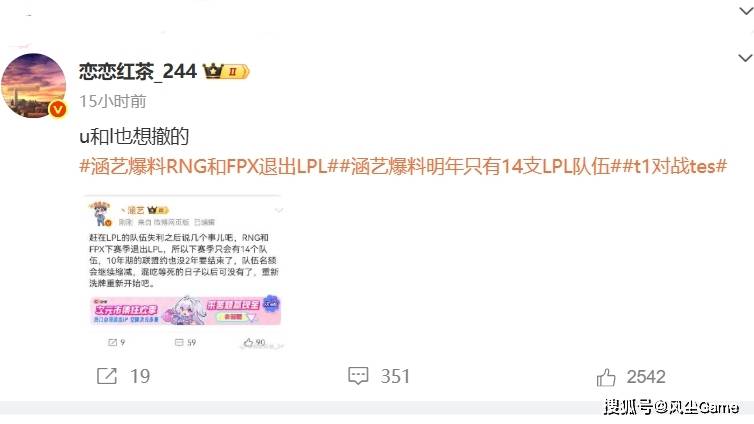
Task: Enlarge the embedded screenshot of 涵艺's post
Action: click(x=185, y=272)
